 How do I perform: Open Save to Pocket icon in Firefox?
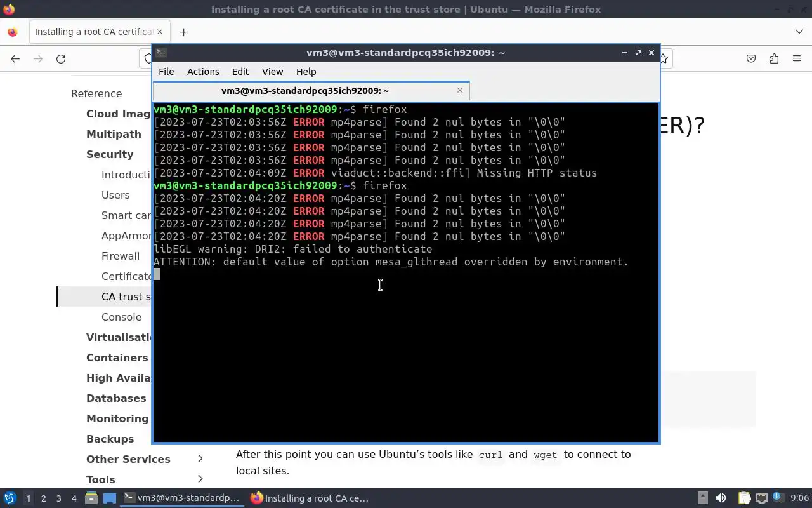click(x=751, y=58)
